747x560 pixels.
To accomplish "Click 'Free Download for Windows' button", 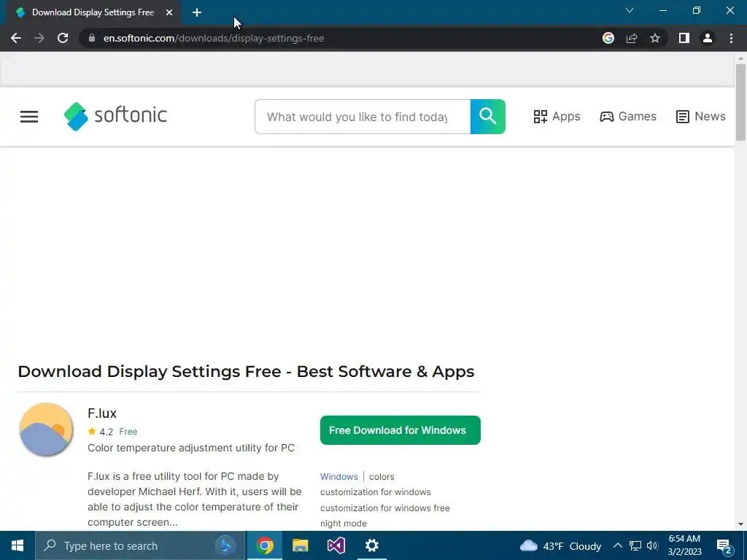I will [x=400, y=430].
